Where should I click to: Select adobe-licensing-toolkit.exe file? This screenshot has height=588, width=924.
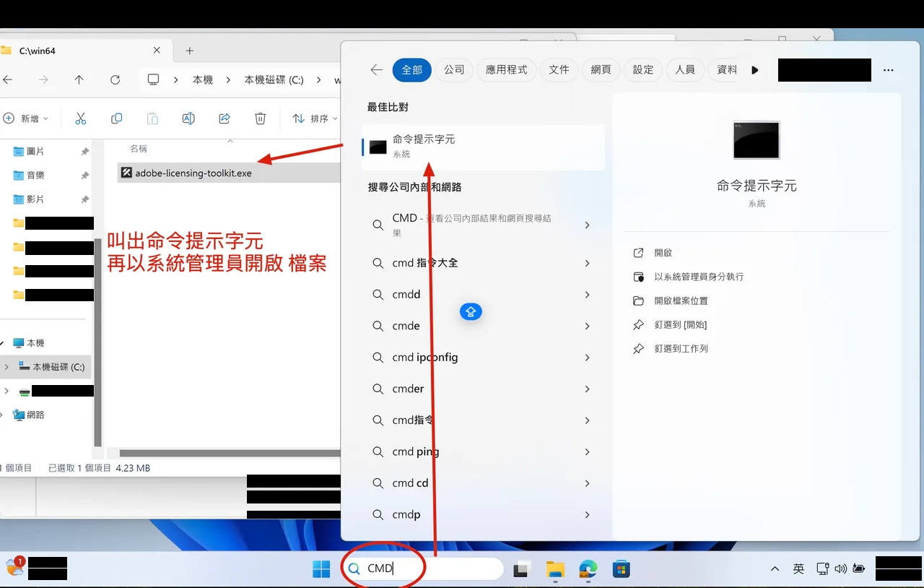(228, 173)
